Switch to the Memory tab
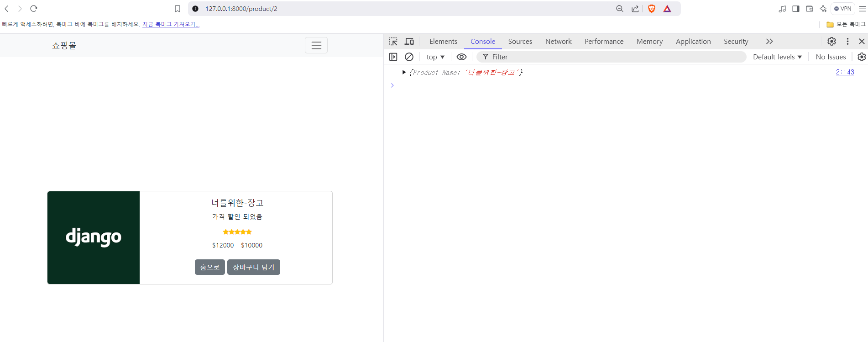The height and width of the screenshot is (342, 868). [x=650, y=42]
